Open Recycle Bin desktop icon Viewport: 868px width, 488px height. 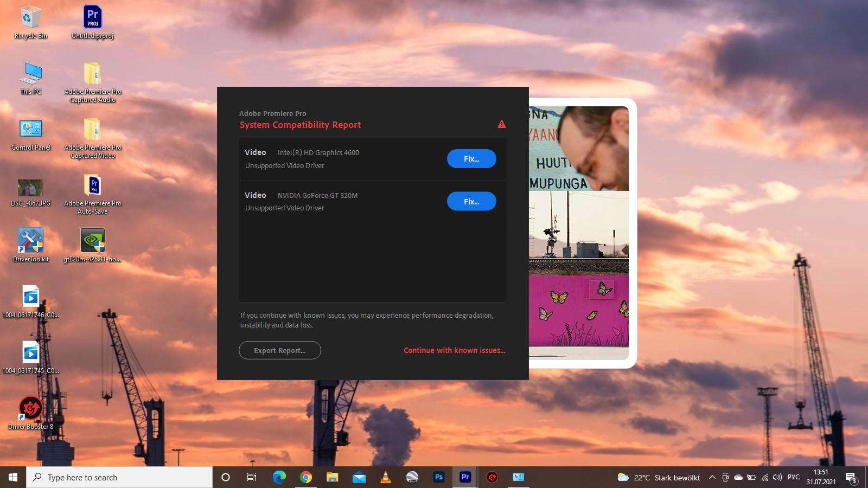tap(31, 23)
